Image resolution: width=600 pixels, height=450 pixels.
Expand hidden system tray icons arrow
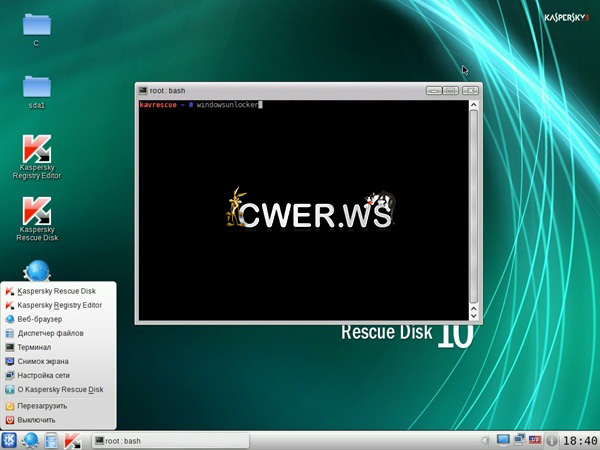click(486, 440)
